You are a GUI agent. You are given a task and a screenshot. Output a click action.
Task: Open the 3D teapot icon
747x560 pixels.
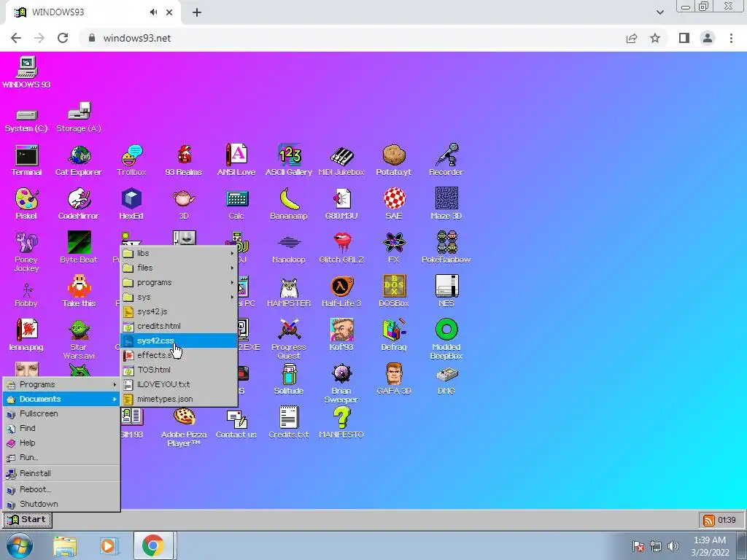point(184,204)
